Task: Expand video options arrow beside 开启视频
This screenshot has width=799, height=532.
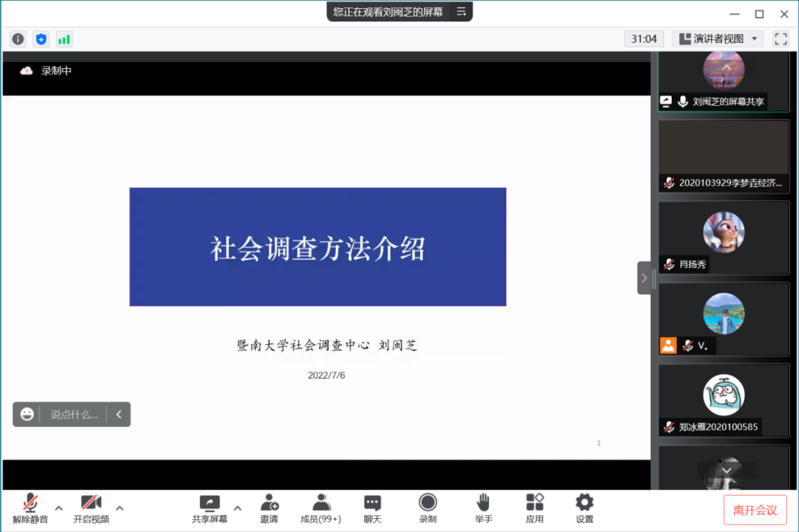Action: [x=120, y=508]
